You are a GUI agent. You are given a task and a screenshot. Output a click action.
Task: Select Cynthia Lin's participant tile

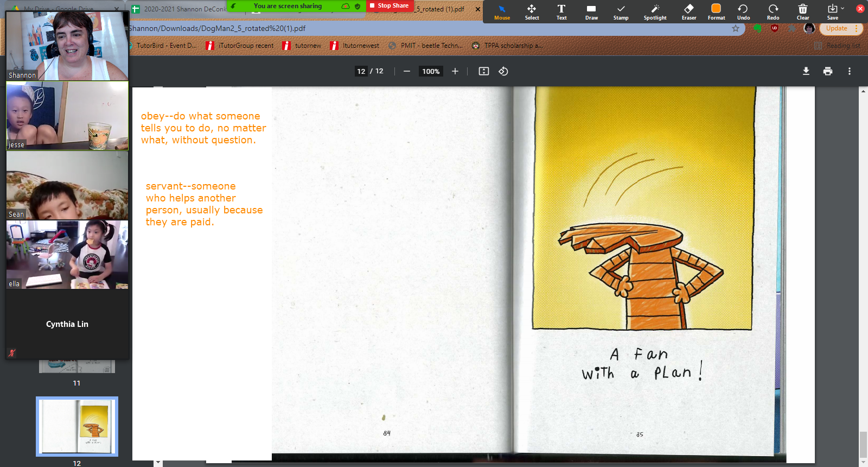(x=67, y=324)
